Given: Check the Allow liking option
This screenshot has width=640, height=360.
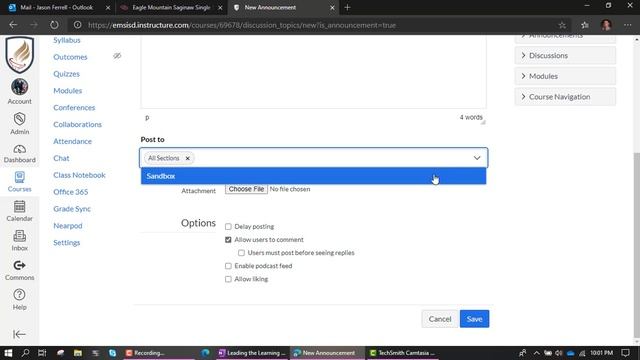Looking at the screenshot, I should pyautogui.click(x=228, y=279).
